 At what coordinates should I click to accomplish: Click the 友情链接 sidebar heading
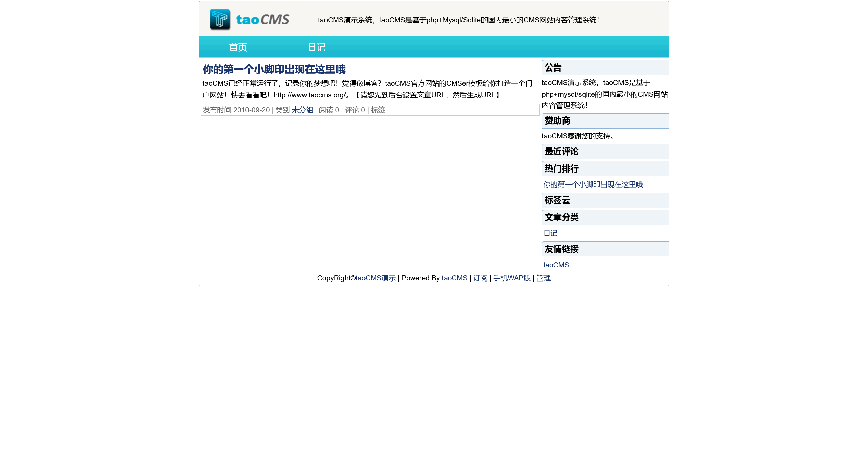(561, 249)
